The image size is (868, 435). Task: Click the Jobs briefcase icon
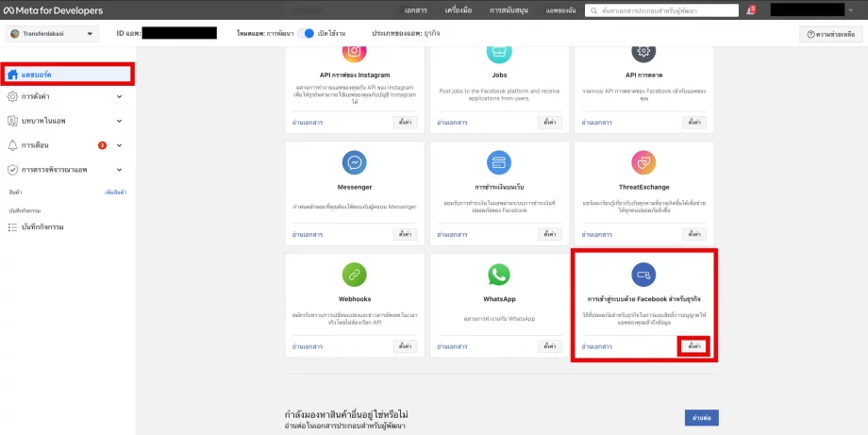pos(499,53)
